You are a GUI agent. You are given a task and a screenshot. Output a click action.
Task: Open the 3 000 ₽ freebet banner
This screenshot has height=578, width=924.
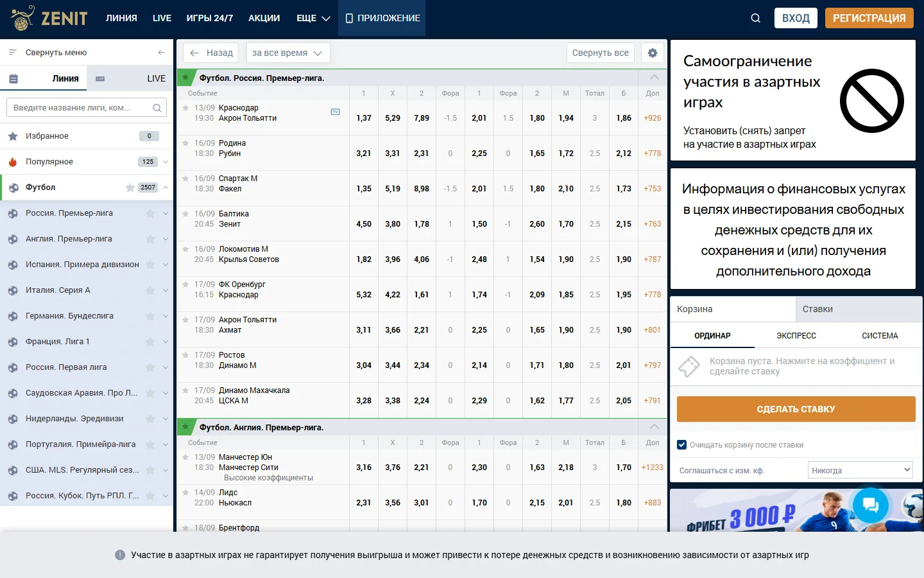(x=796, y=511)
